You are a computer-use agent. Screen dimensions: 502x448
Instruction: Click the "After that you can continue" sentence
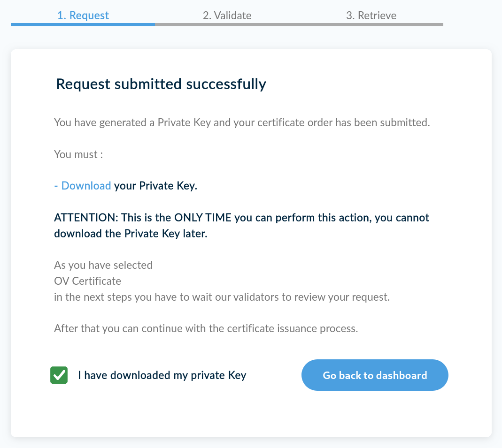coord(206,328)
